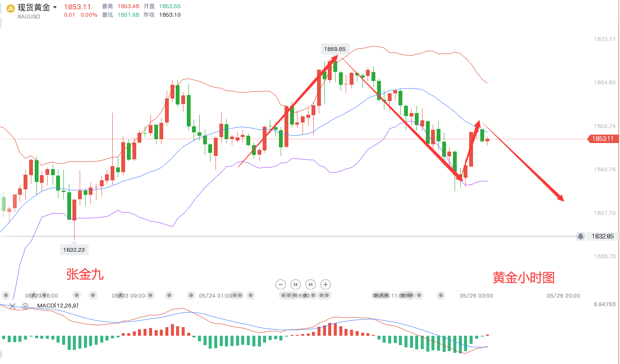Jump to the latest candles with skip-forward button
The height and width of the screenshot is (364, 620).
(311, 284)
